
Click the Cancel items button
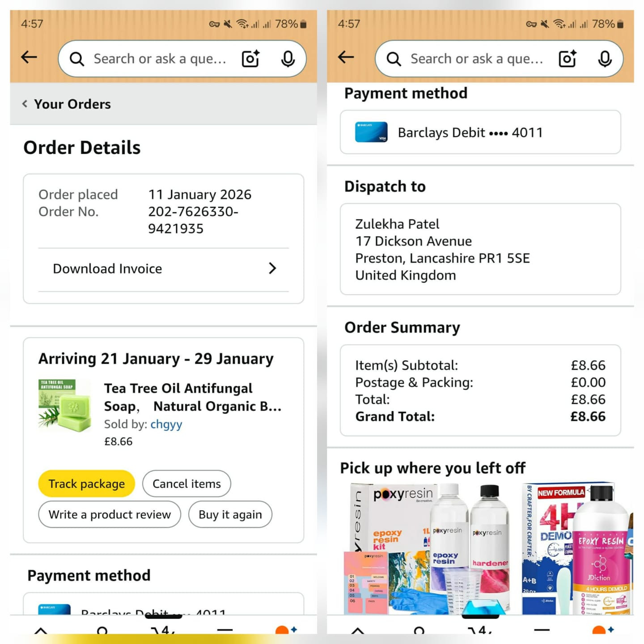pyautogui.click(x=186, y=484)
